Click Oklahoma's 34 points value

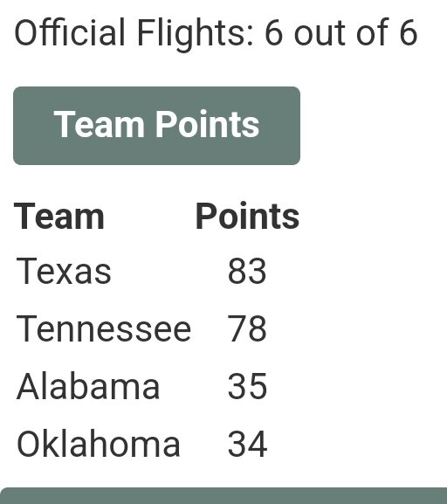point(247,444)
